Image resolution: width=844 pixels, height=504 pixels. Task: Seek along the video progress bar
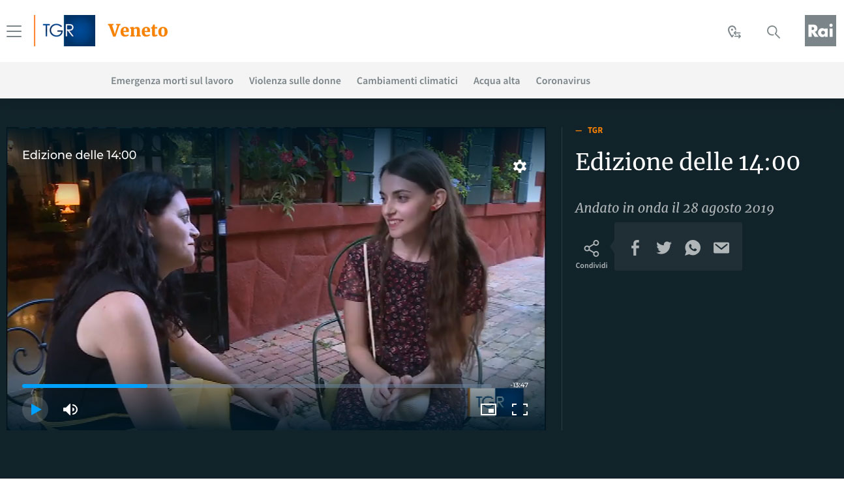pyautogui.click(x=261, y=386)
